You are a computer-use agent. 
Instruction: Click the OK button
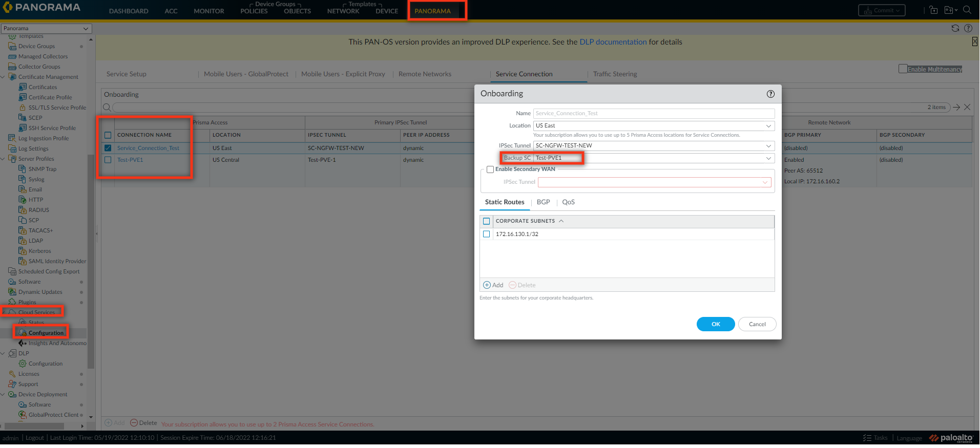coord(715,324)
